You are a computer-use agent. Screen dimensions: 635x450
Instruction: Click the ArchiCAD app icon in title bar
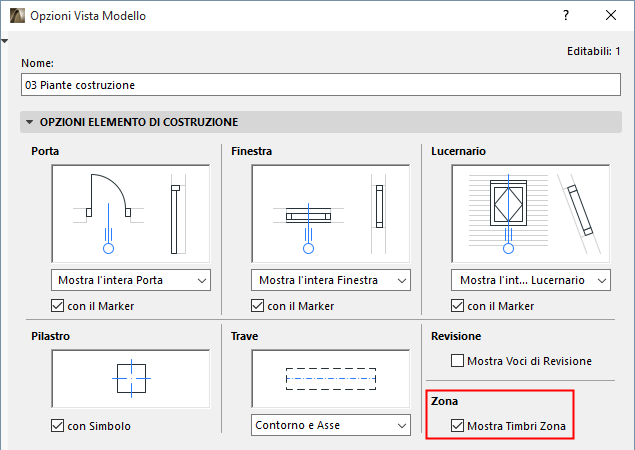click(15, 16)
